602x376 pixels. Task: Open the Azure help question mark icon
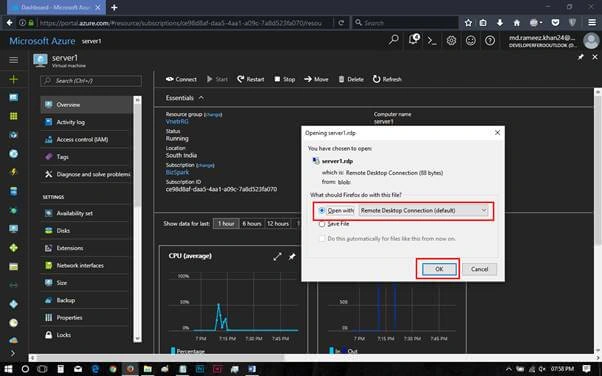click(490, 40)
